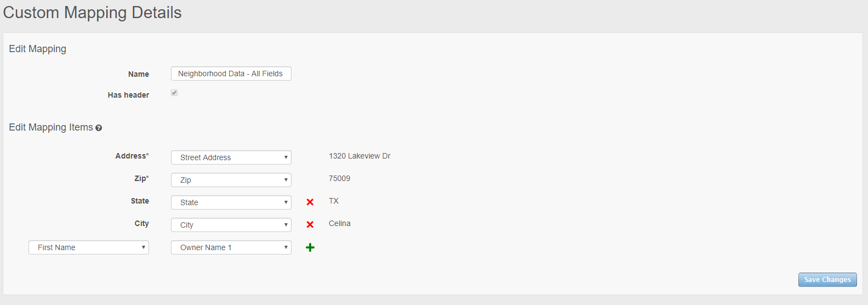Image resolution: width=868 pixels, height=305 pixels.
Task: Click the Has header label
Action: 128,95
